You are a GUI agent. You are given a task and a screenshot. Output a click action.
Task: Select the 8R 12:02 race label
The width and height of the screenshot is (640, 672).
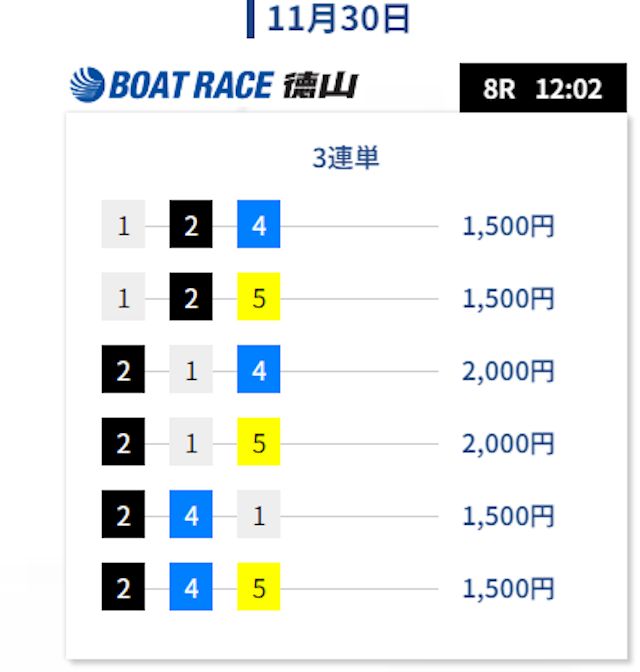point(543,88)
